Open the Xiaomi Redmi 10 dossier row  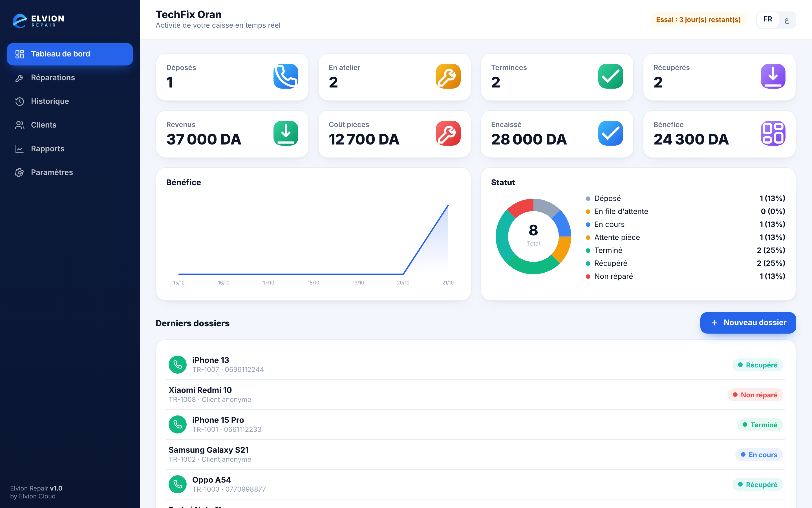click(476, 395)
